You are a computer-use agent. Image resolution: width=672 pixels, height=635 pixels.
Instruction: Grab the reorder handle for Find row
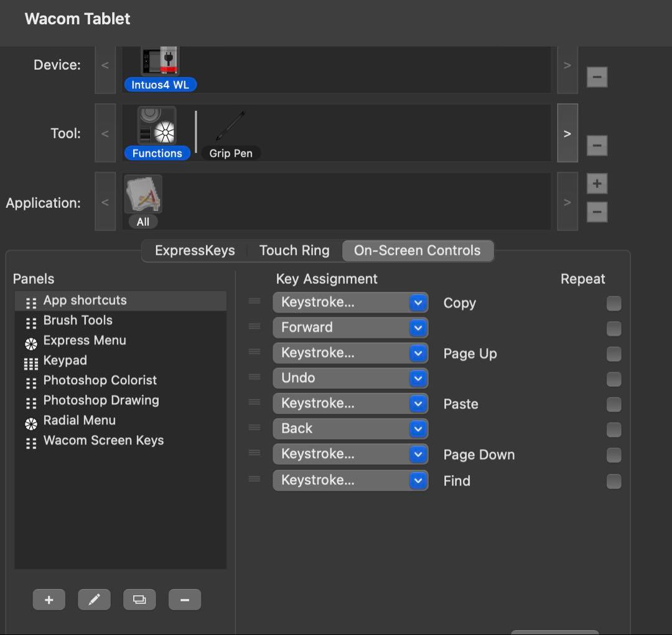coord(254,479)
